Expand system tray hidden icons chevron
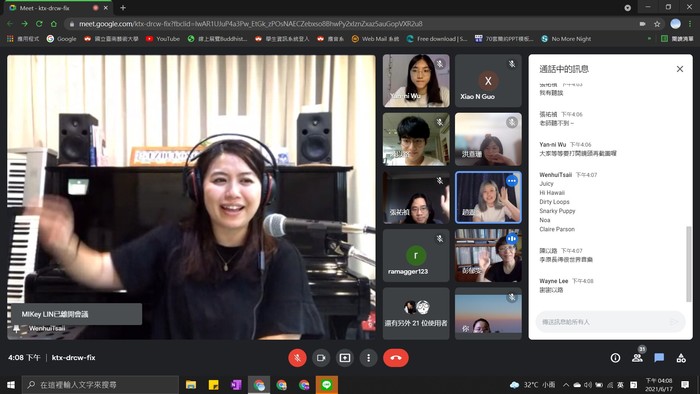Screen dimensions: 700x394 (x=566, y=385)
